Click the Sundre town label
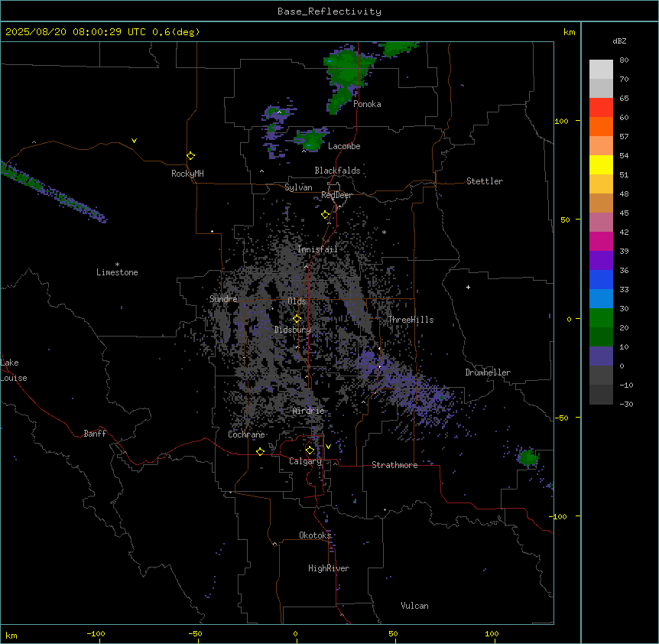 coord(223,299)
